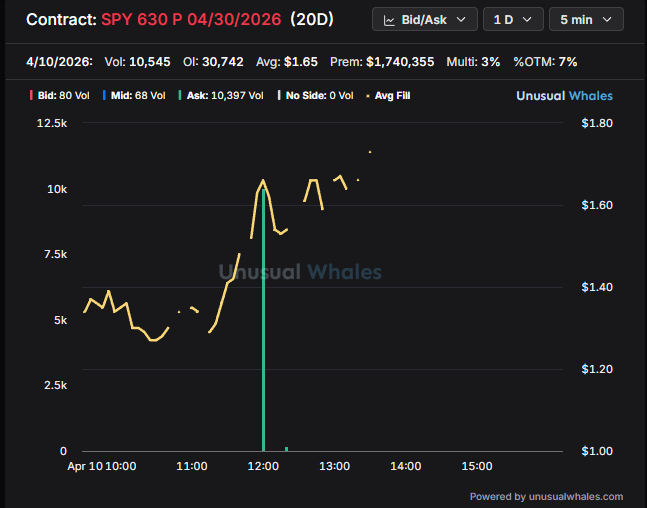This screenshot has width=647, height=508.
Task: Click the 12:00 time axis label
Action: pyautogui.click(x=263, y=466)
